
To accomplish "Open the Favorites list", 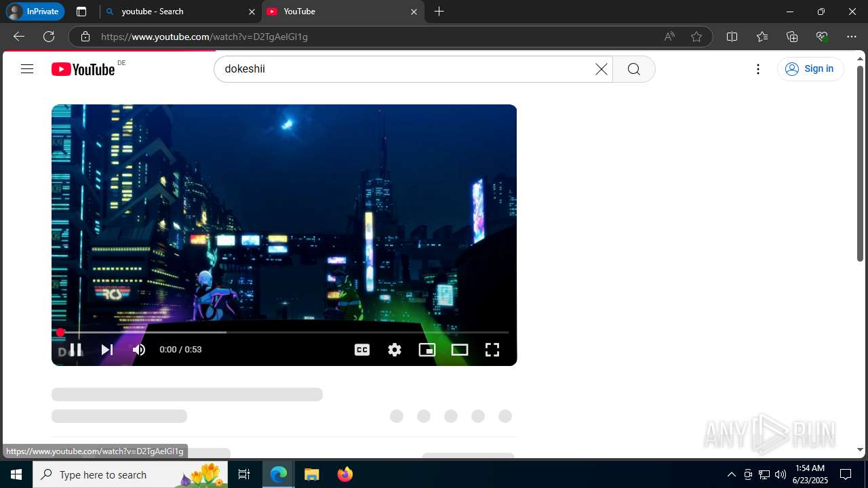I will (762, 37).
